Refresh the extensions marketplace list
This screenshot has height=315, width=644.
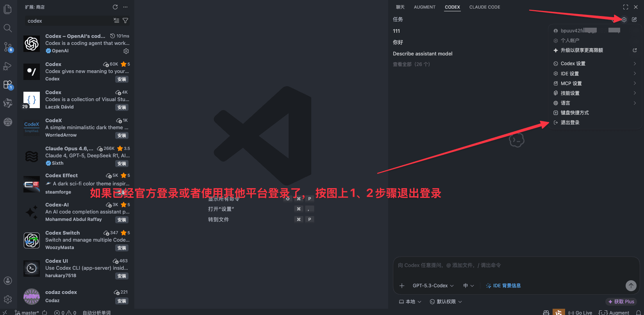pos(115,7)
